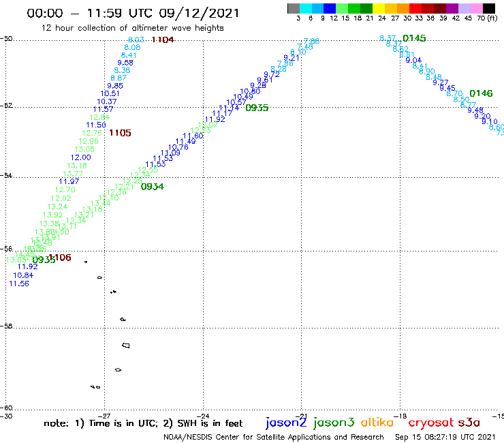The width and height of the screenshot is (504, 443).
Task: Click the wave height value 8.87
Action: 119,78
